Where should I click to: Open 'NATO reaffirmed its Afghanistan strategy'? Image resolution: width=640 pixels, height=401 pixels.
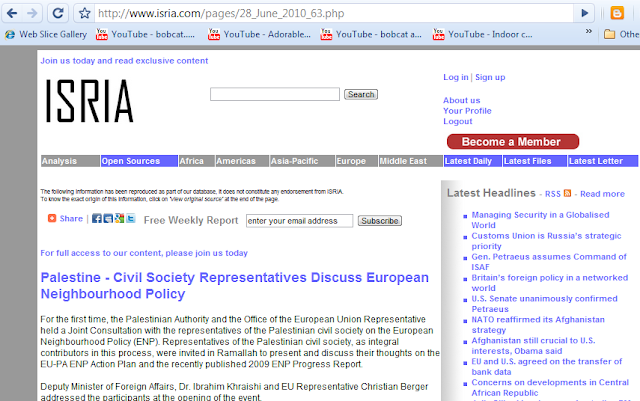tap(538, 325)
